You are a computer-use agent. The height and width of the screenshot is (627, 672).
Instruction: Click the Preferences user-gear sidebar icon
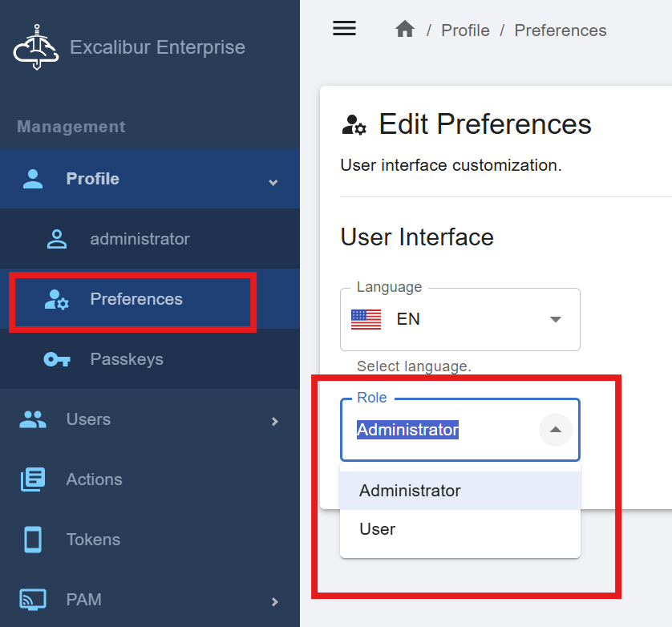click(x=57, y=299)
